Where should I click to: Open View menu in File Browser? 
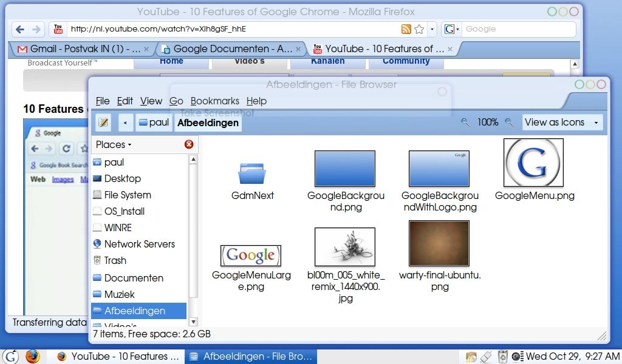click(151, 101)
